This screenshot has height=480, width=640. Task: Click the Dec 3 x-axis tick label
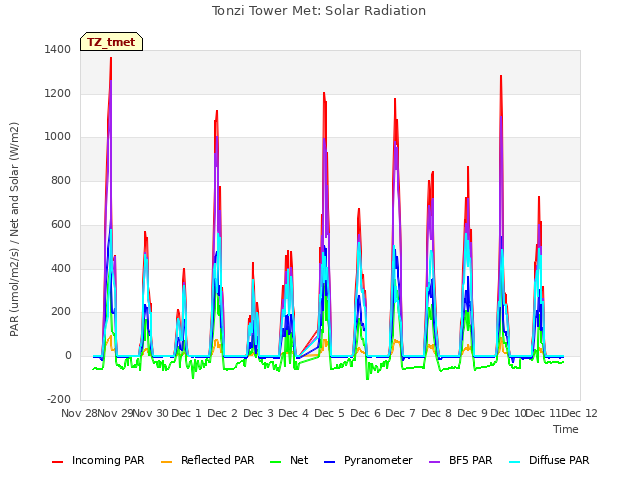click(258, 413)
